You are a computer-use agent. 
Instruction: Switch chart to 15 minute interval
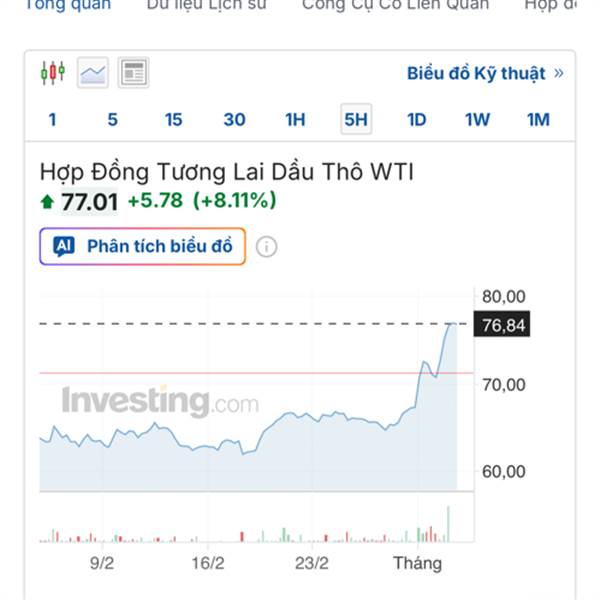point(173,120)
